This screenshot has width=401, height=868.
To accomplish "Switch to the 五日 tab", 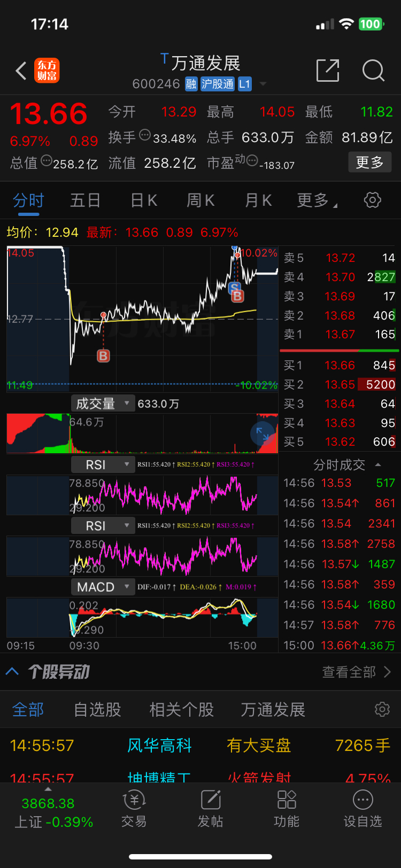I will (86, 200).
